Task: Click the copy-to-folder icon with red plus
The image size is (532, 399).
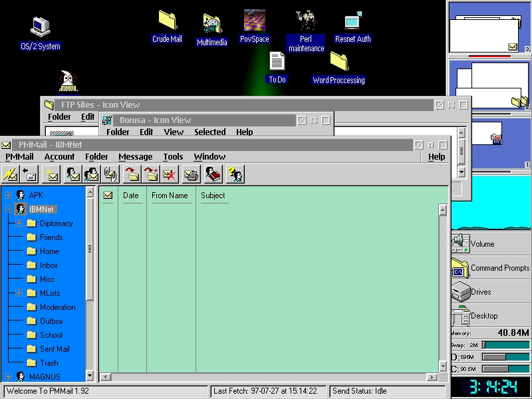Action: (151, 174)
